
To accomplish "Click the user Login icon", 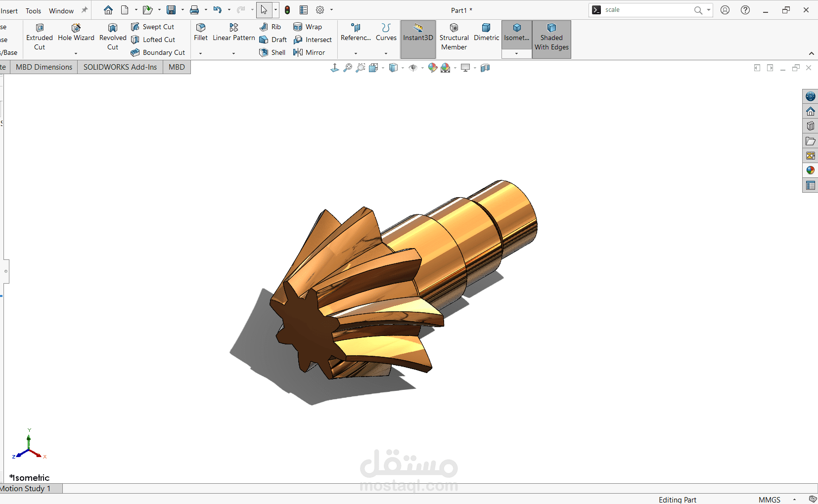I will tap(725, 10).
